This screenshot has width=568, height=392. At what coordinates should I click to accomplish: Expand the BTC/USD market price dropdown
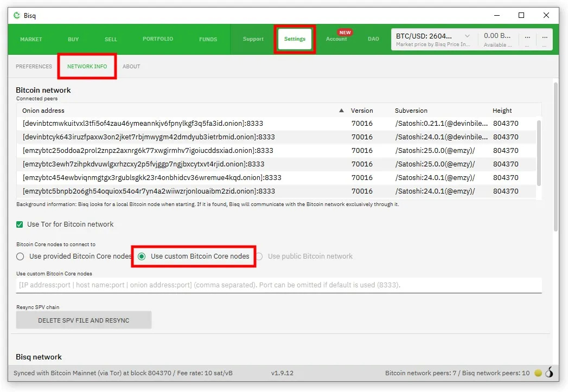click(467, 36)
